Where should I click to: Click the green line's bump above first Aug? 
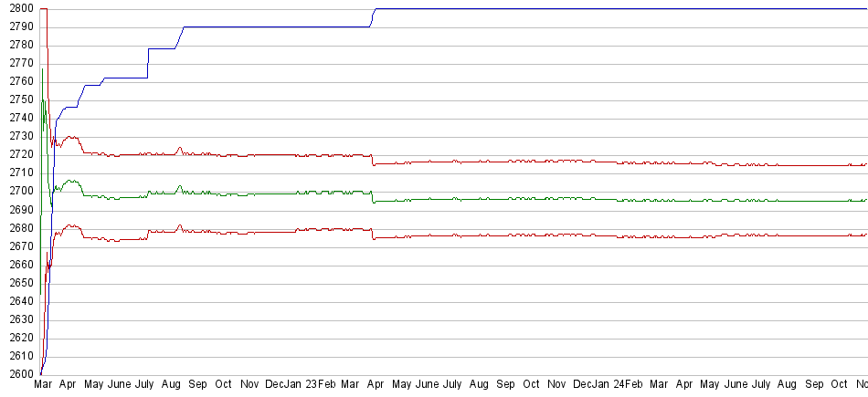coord(179,186)
